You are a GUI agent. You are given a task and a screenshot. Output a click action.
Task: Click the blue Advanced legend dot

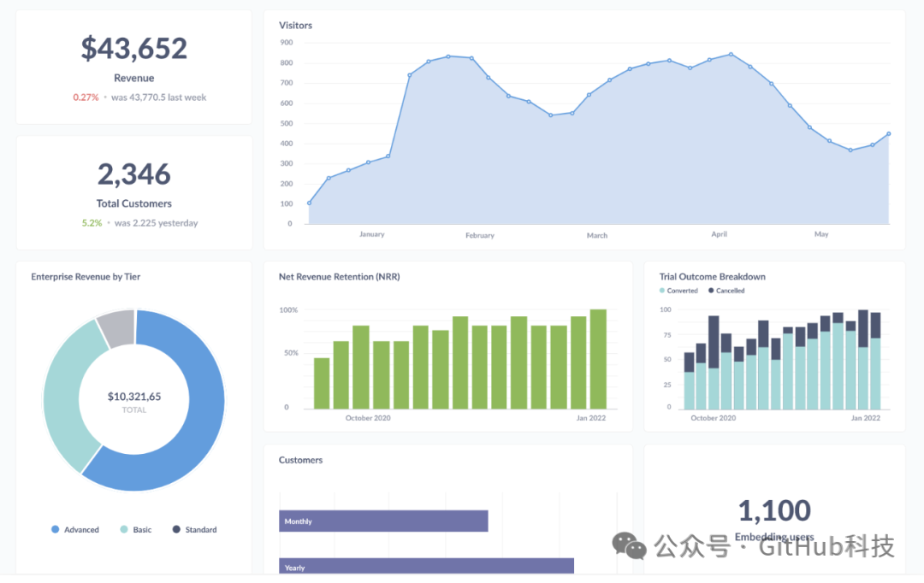pos(56,529)
